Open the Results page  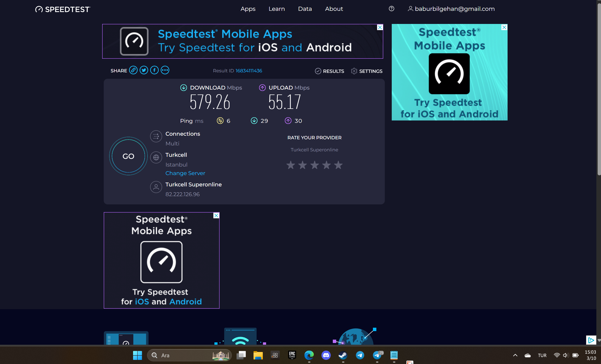click(x=329, y=71)
